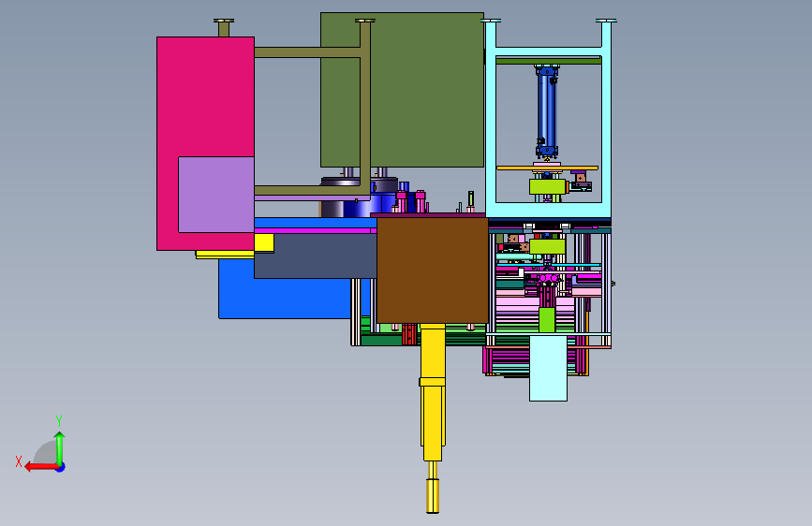Click the green Y label above the triad
812x526 pixels.
coord(59,420)
